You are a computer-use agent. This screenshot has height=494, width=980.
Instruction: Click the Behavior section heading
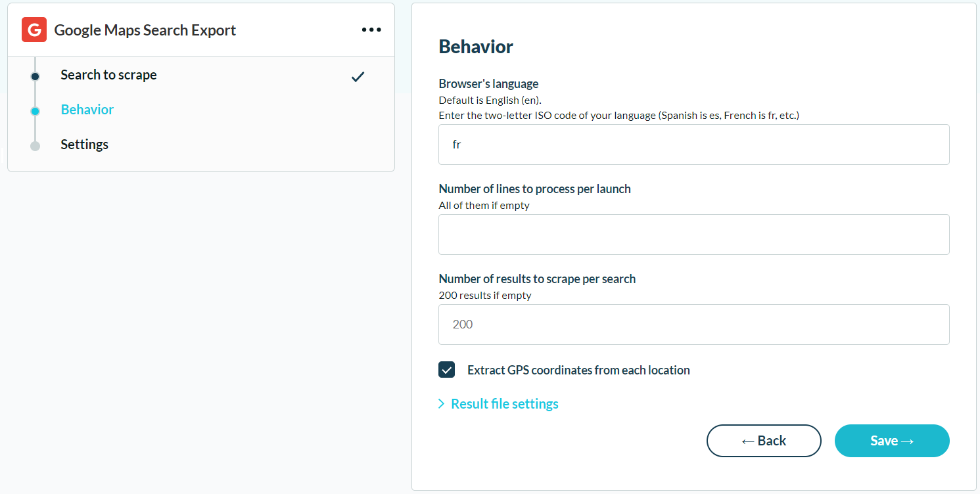click(x=476, y=47)
